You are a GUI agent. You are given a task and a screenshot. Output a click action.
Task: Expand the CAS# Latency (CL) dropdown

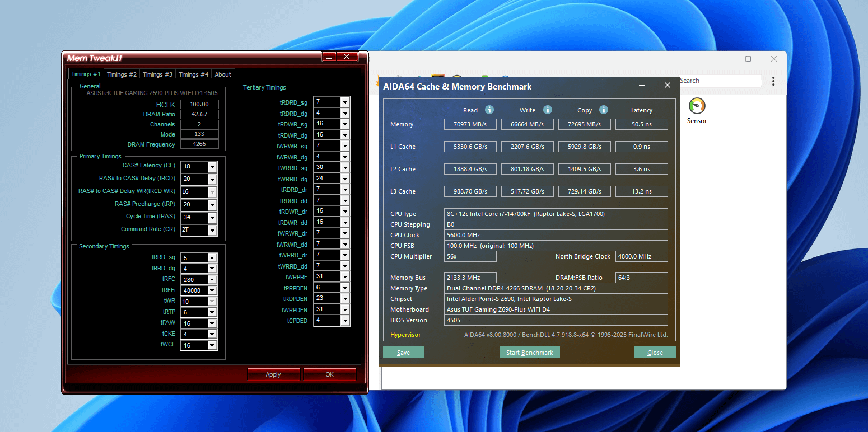coord(212,167)
